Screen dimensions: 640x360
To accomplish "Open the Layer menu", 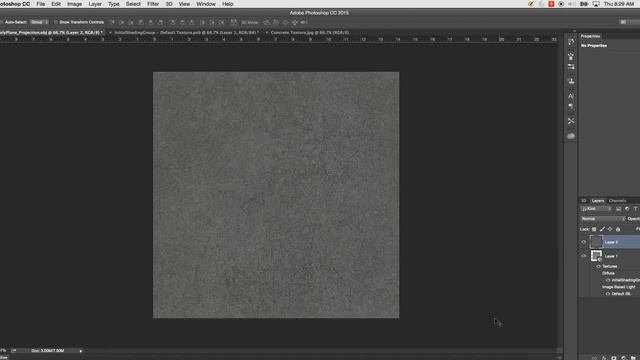I will 95,4.
